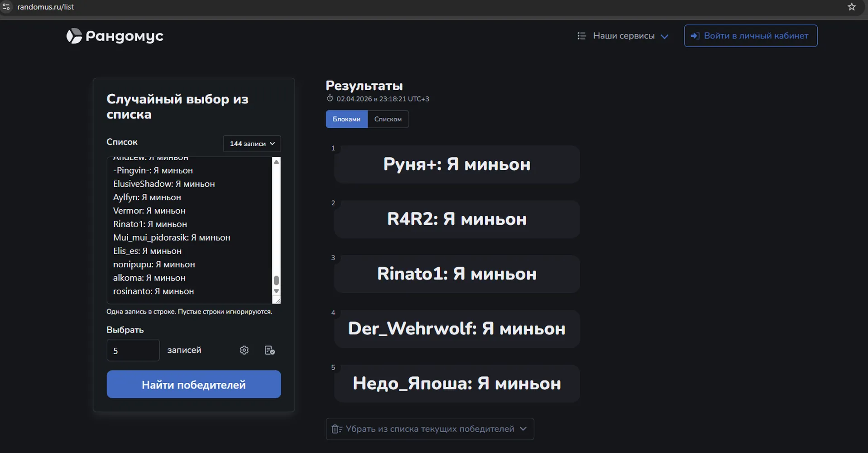Click the textarea scrollbar down arrow
Screen dimensions: 868x453
276,291
